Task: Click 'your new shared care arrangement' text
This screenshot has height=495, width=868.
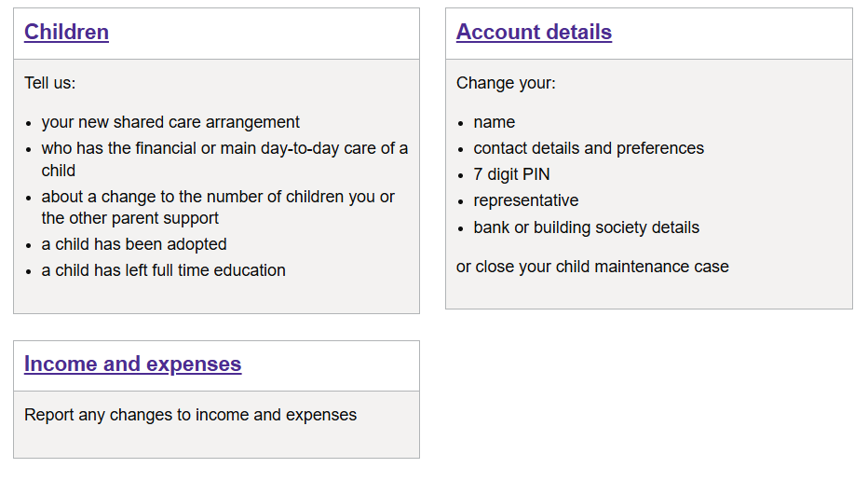Action: 170,122
